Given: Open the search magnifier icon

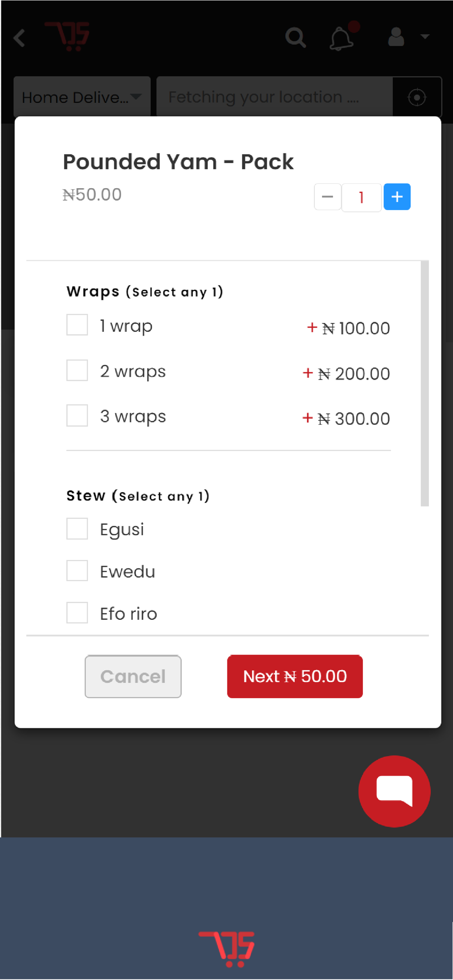Looking at the screenshot, I should tap(296, 37).
